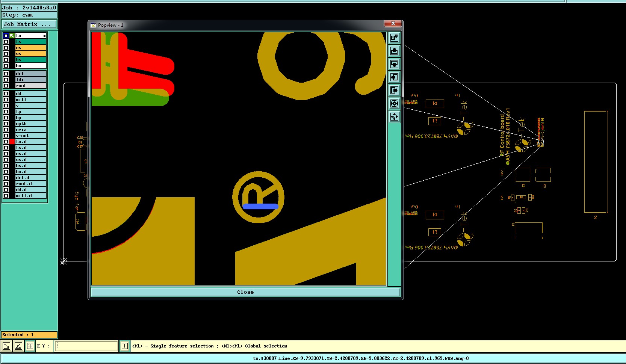Toggle the 'bs' layer checkbox
626x364 pixels.
coord(6,60)
